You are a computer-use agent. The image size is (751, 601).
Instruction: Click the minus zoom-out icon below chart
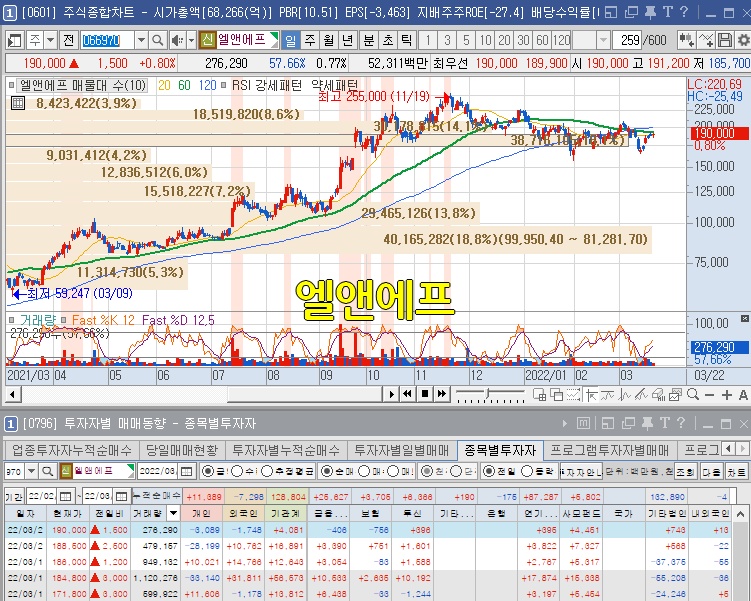tap(710, 395)
